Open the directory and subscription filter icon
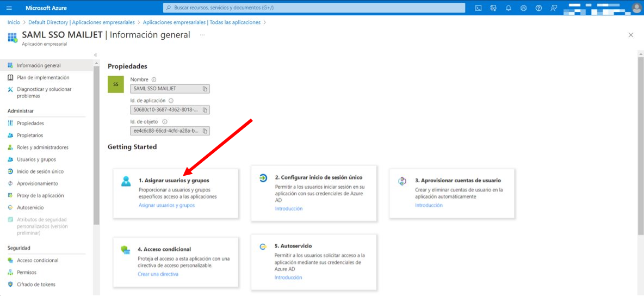644x296 pixels. pos(493,8)
